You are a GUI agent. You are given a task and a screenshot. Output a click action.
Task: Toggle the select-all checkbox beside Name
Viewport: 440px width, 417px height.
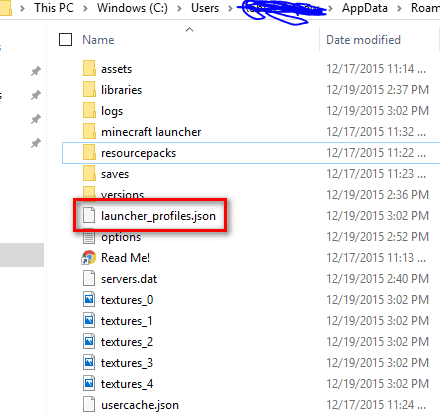pyautogui.click(x=65, y=40)
